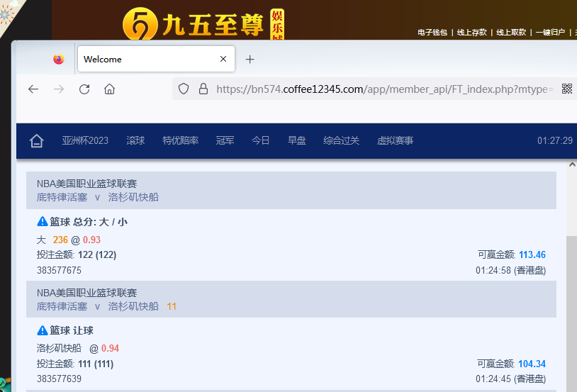This screenshot has width=577, height=392.
Task: Click the 电子钱包 link
Action: click(432, 33)
